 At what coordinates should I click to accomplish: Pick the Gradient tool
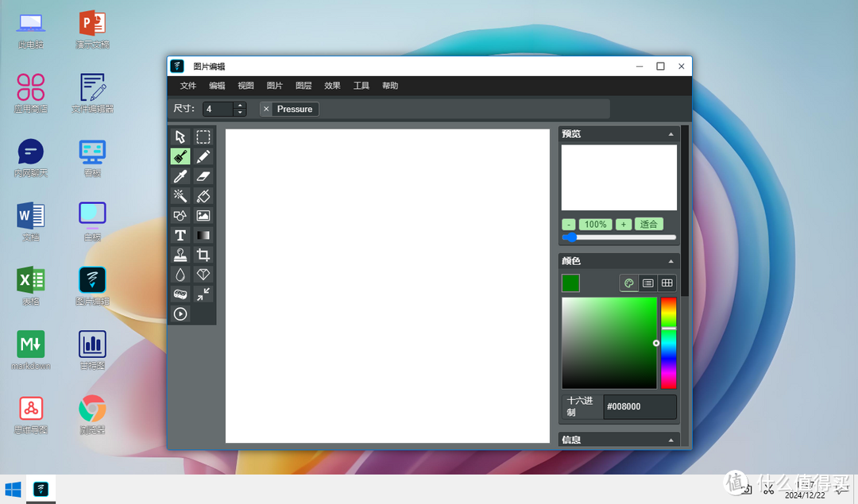tap(203, 235)
